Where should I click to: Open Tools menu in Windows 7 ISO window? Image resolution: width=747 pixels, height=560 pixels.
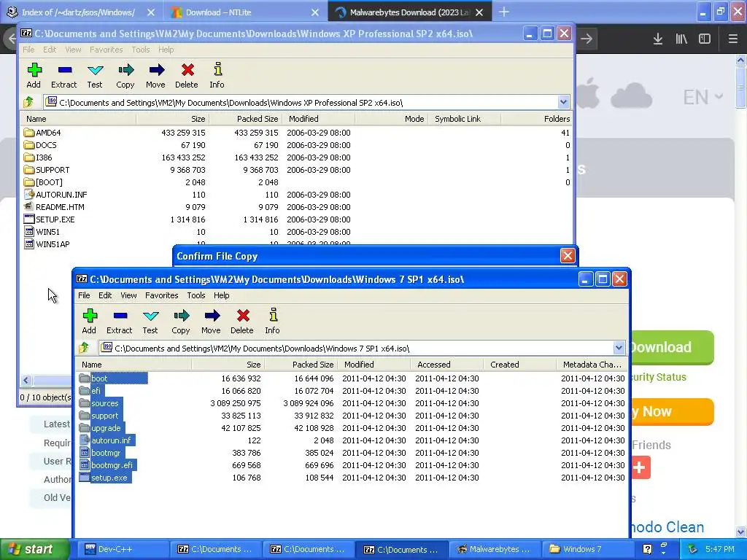click(196, 295)
